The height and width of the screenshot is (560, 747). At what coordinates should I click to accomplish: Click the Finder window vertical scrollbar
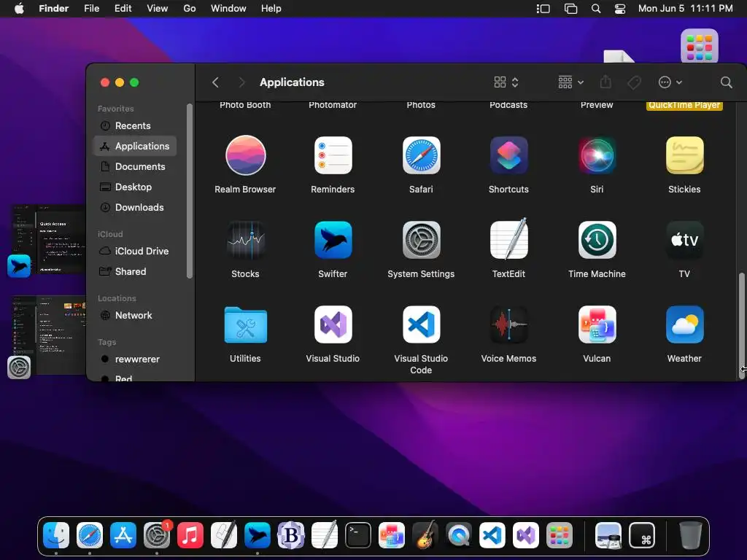pyautogui.click(x=742, y=326)
